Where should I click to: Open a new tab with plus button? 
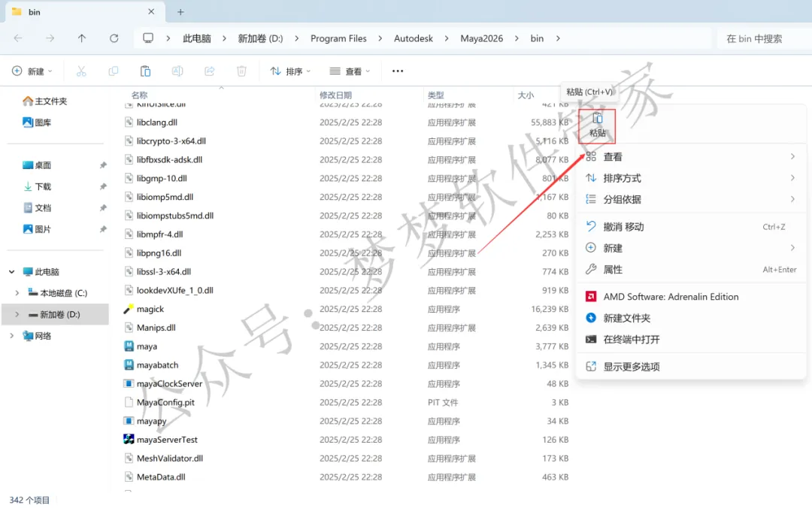click(x=180, y=12)
